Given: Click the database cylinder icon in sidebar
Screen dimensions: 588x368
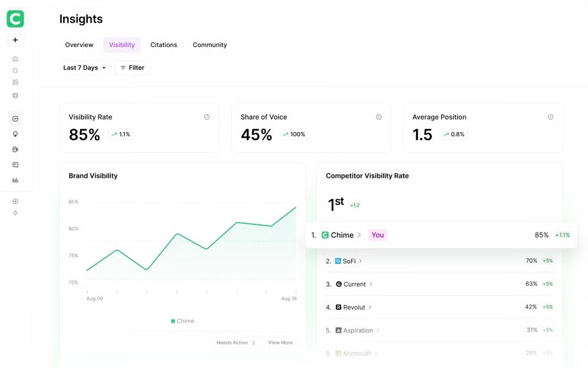Looking at the screenshot, I should (x=15, y=96).
